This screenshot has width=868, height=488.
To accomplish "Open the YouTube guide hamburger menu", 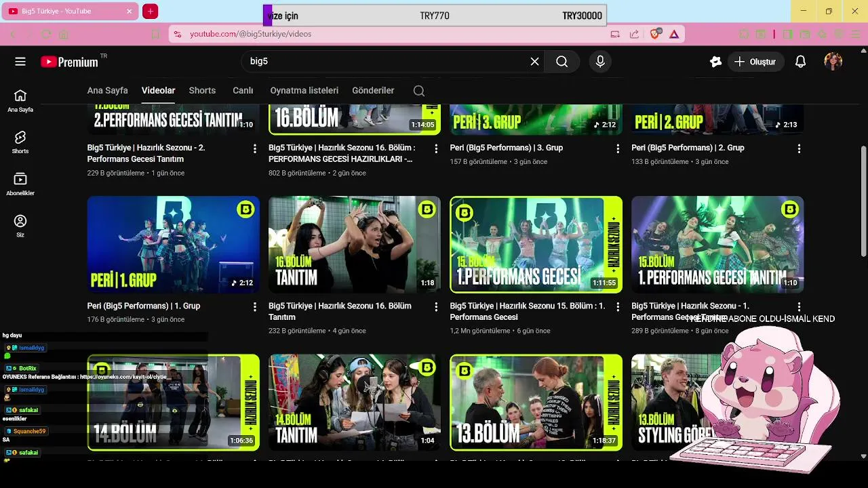I will click(20, 62).
